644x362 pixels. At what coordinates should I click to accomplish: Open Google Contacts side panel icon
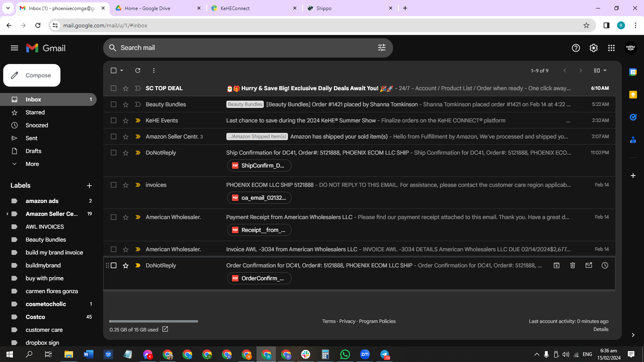click(633, 140)
